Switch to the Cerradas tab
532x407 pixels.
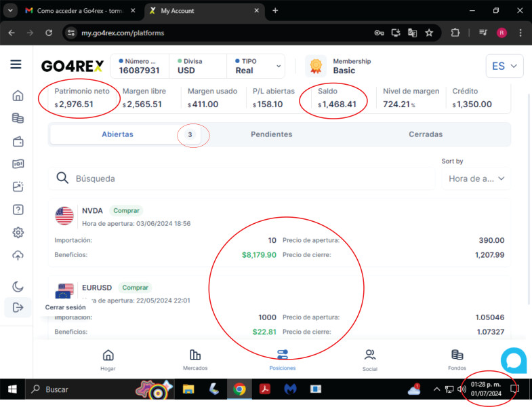(x=426, y=134)
